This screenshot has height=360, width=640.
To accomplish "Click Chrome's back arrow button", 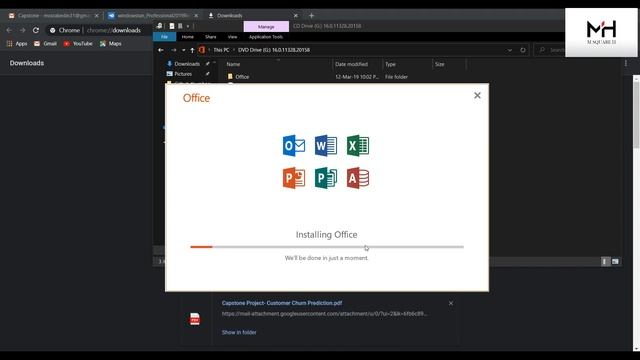I will (9, 30).
